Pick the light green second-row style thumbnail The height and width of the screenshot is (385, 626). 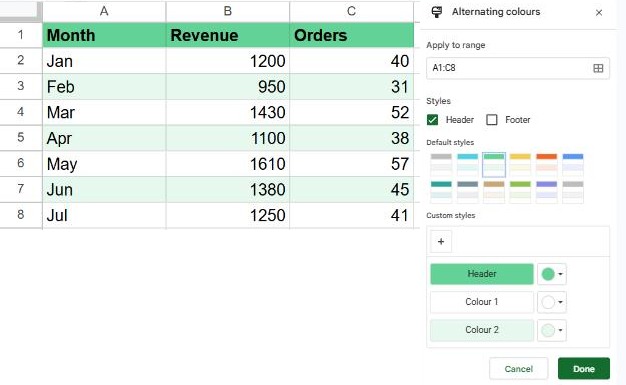point(520,192)
